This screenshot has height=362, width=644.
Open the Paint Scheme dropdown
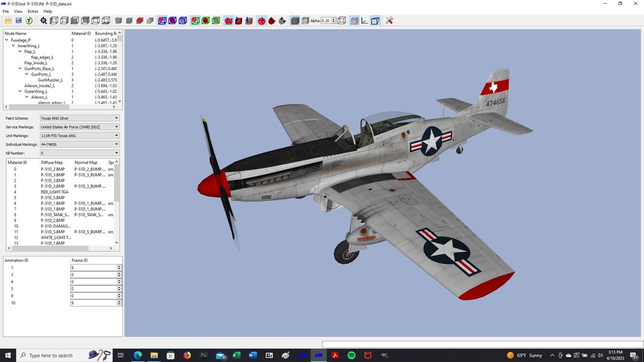(79, 118)
